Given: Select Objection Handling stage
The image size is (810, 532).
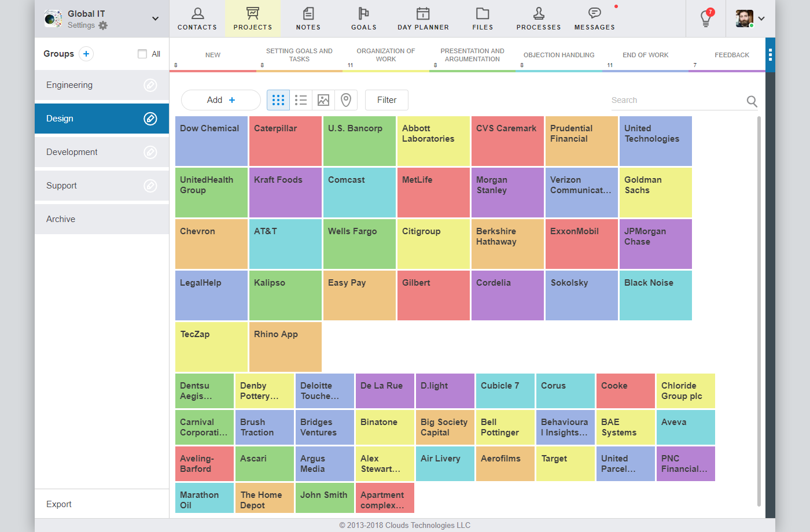Looking at the screenshot, I should click(559, 55).
